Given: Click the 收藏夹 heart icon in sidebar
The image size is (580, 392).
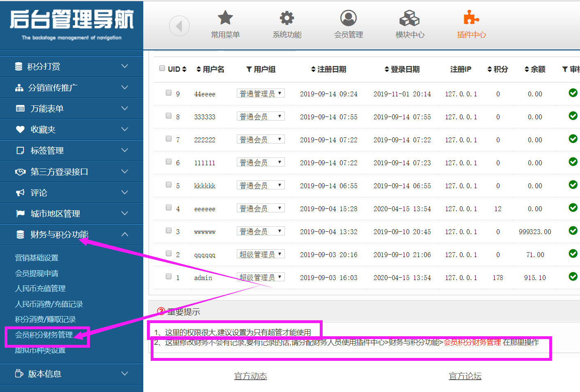Looking at the screenshot, I should coord(20,130).
